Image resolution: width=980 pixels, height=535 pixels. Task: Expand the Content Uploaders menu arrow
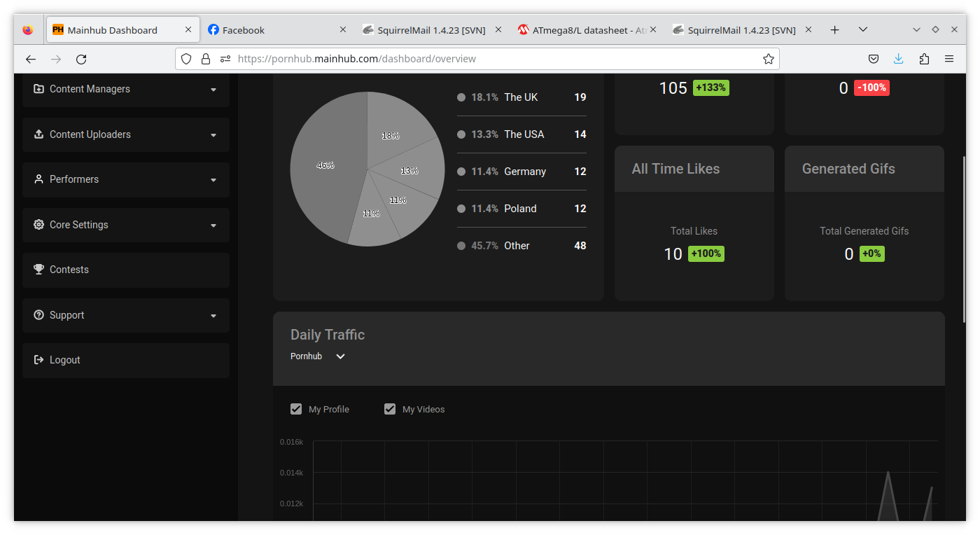tap(213, 135)
